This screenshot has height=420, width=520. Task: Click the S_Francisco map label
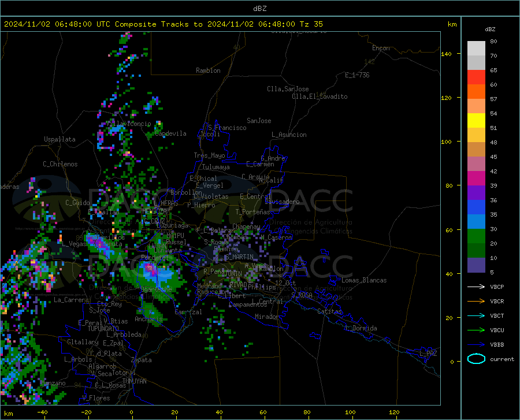(x=227, y=128)
